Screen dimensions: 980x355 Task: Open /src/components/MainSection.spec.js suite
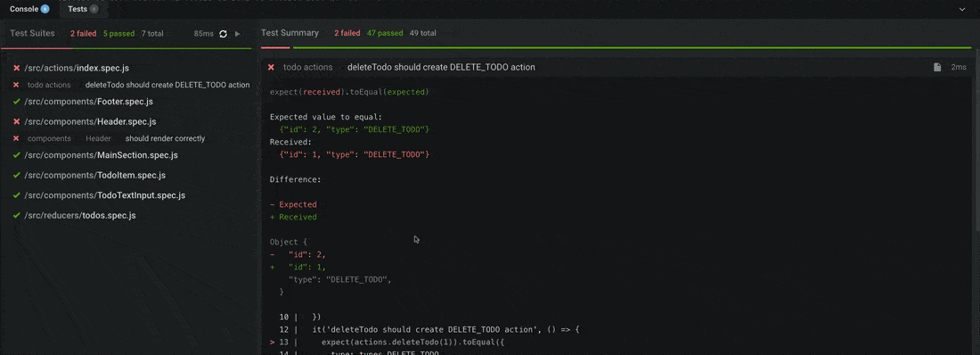tap(102, 155)
